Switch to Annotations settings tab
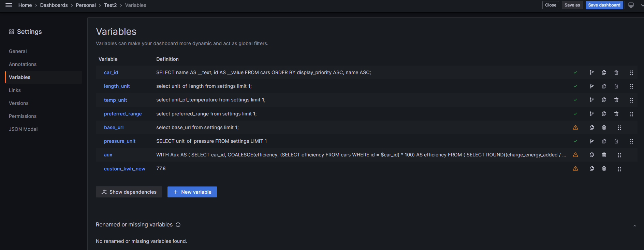Image resolution: width=644 pixels, height=250 pixels. (23, 64)
